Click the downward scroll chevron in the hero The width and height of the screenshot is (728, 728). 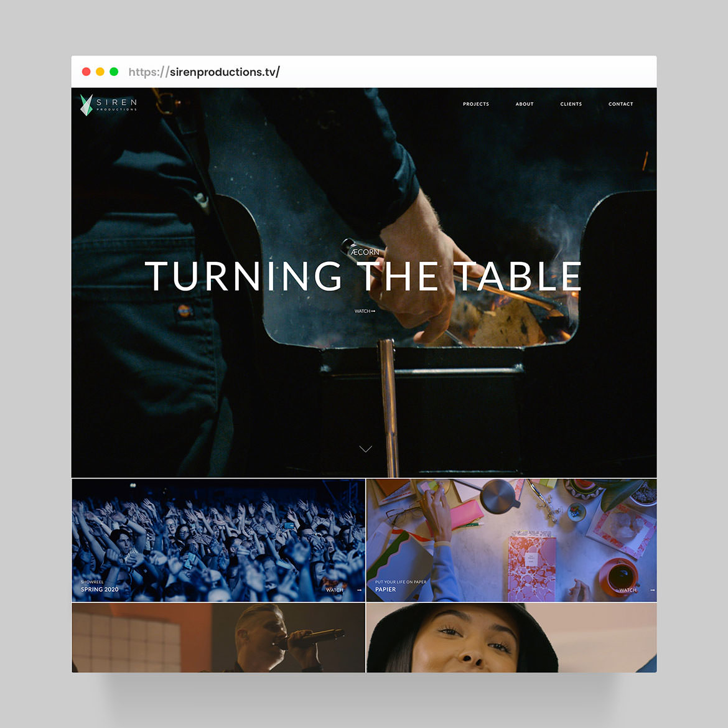(x=365, y=449)
